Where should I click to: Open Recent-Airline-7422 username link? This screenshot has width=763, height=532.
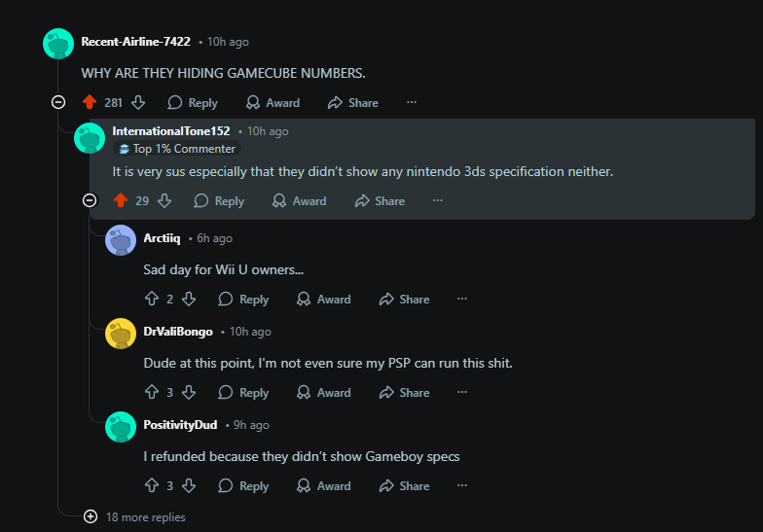135,42
